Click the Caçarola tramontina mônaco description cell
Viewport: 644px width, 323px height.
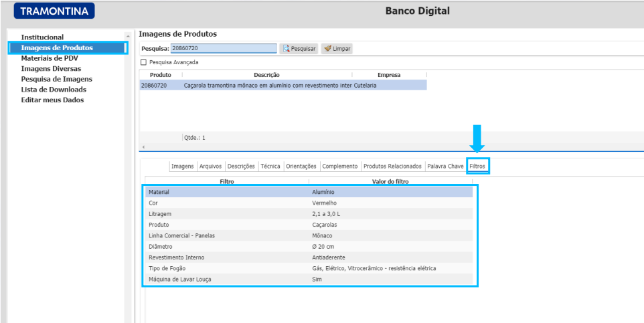[x=267, y=86]
